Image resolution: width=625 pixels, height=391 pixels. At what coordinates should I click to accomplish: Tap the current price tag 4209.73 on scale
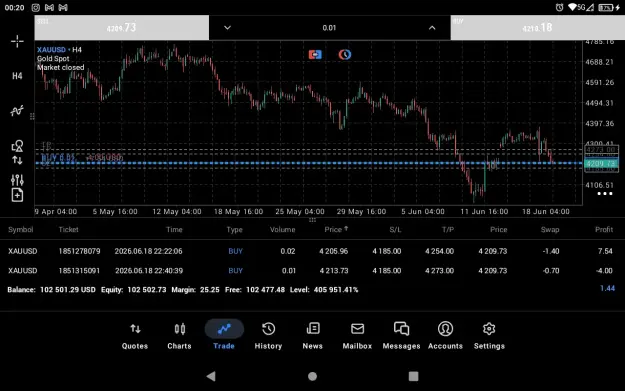[601, 163]
